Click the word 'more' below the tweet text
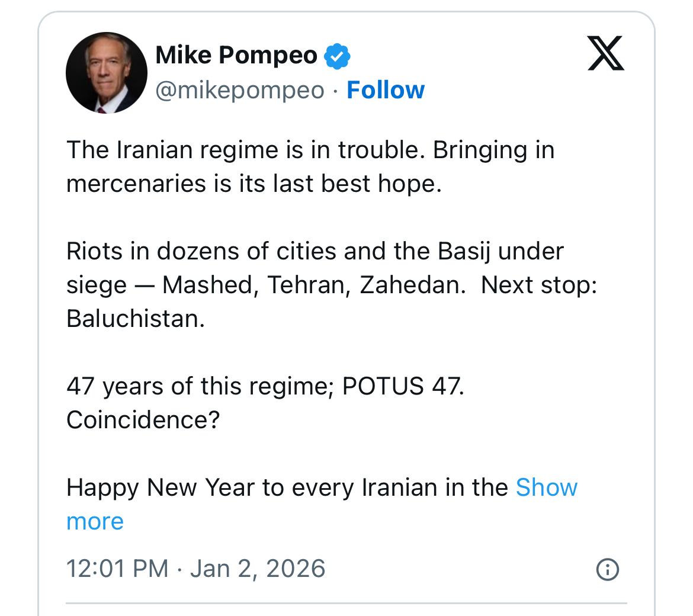693x616 pixels. [x=95, y=521]
